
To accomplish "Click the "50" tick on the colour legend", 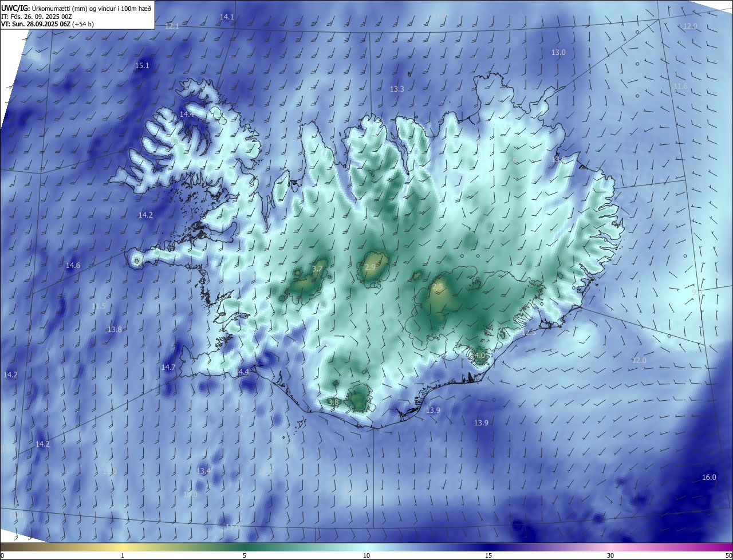I will click(728, 556).
